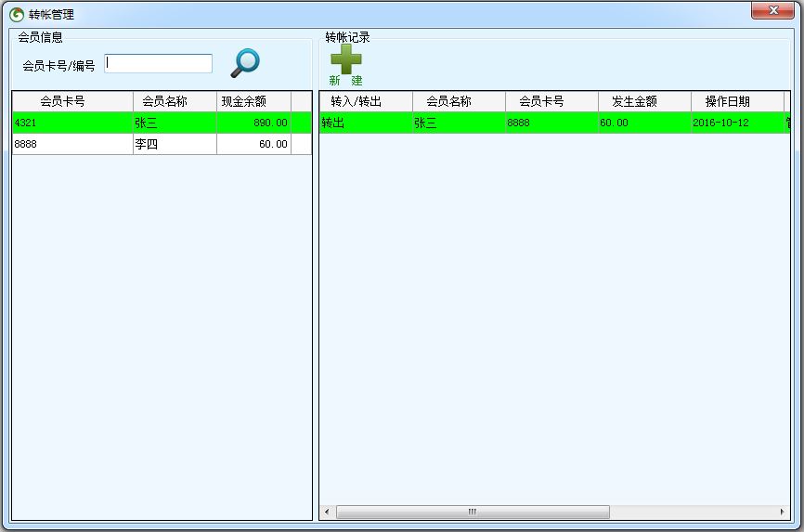Screen dimensions: 804x532
Task: Click the 60.00 transfer amount cell
Action: (x=644, y=123)
